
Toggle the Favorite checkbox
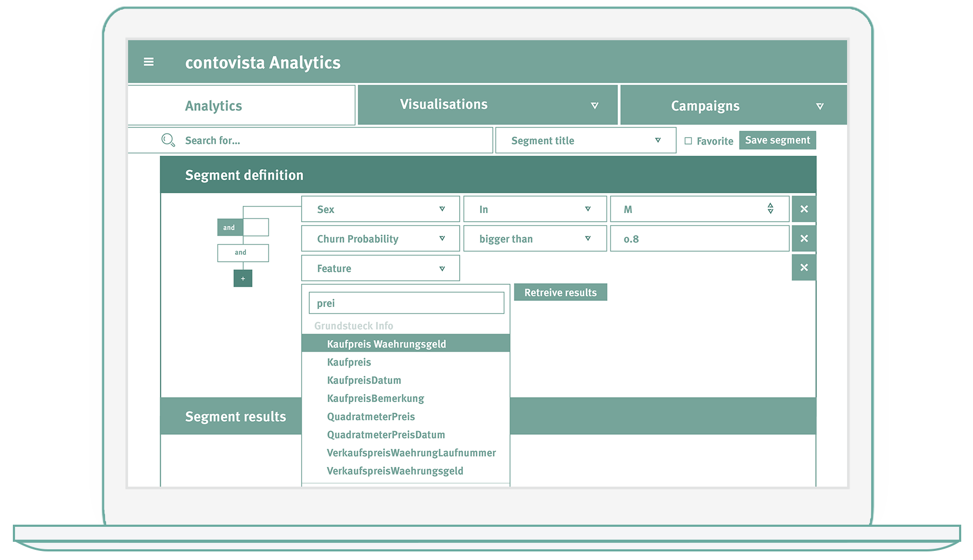pyautogui.click(x=688, y=141)
